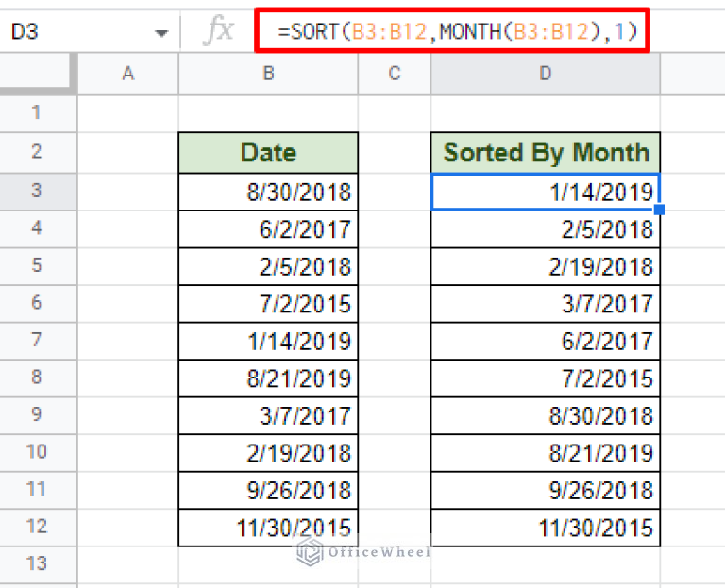Select column D header
Image resolution: width=725 pixels, height=588 pixels.
(545, 74)
